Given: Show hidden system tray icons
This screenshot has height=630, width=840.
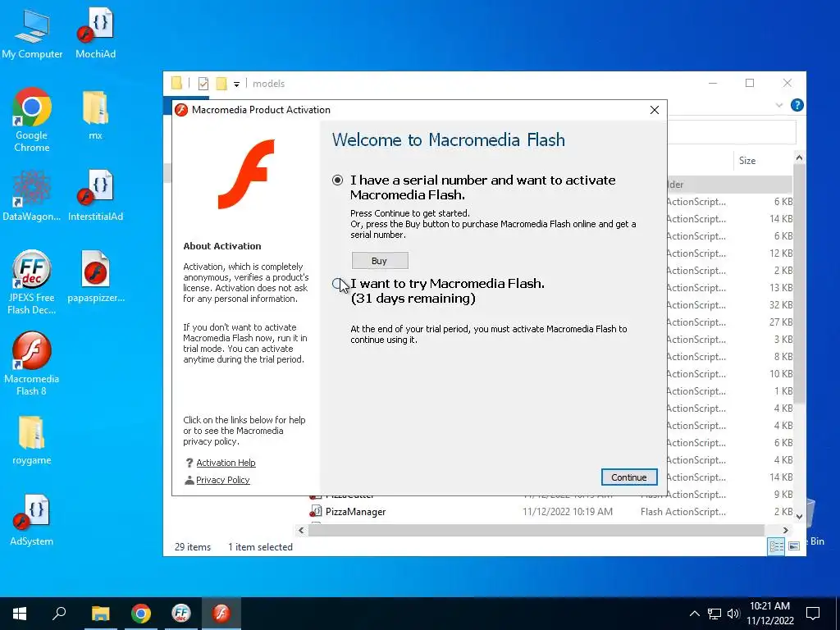Looking at the screenshot, I should click(694, 614).
